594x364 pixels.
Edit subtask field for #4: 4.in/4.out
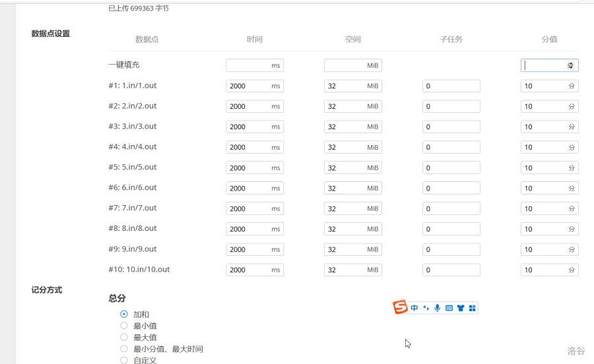(451, 147)
